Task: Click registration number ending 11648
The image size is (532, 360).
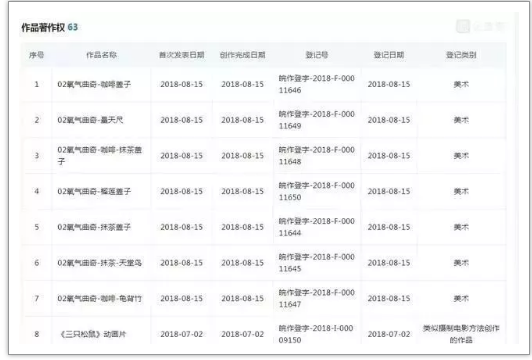Action: click(317, 156)
